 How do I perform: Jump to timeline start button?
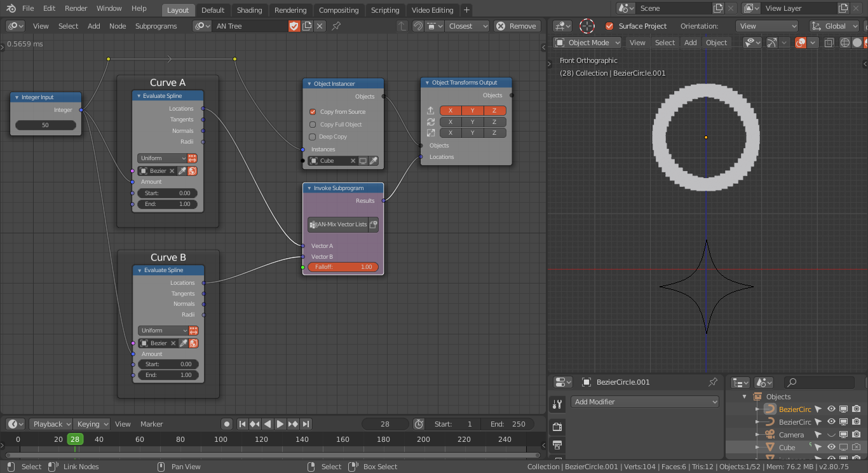coord(242,424)
